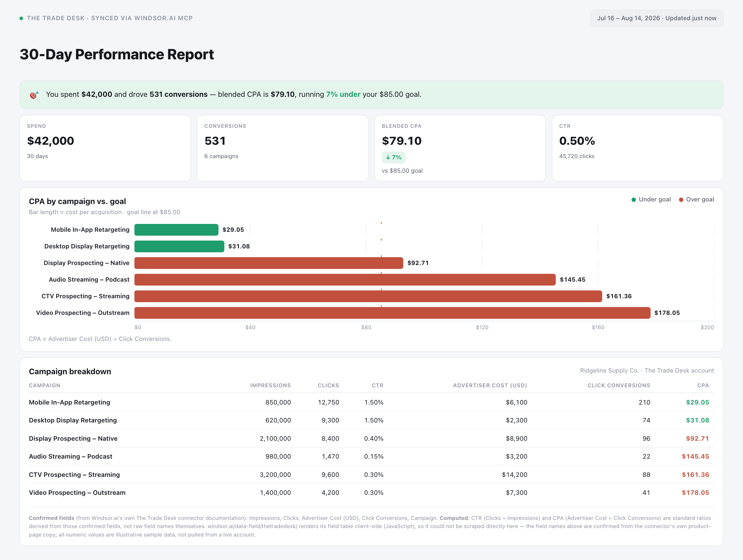This screenshot has width=743, height=560.
Task: Click the $14,200 advertiser cost cell
Action: [515, 474]
